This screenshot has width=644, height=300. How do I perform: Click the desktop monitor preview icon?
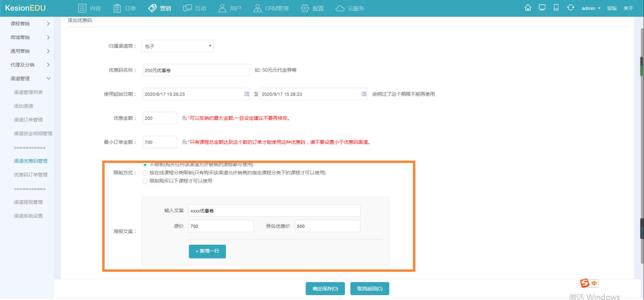pyautogui.click(x=542, y=8)
